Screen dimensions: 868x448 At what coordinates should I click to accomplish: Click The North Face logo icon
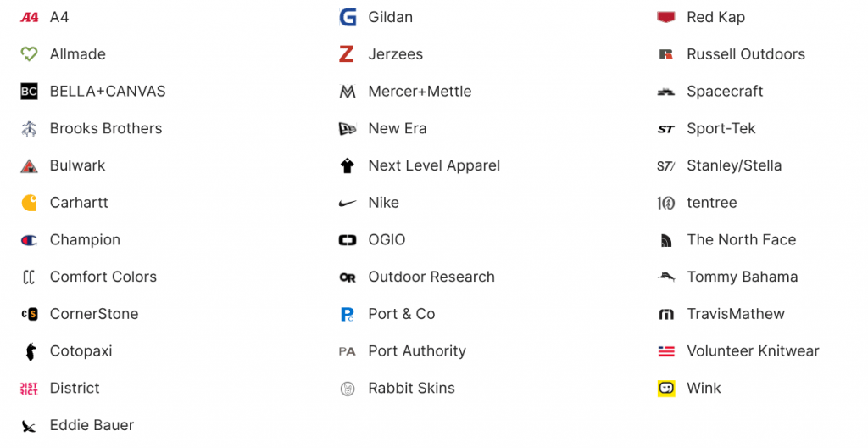coord(666,240)
